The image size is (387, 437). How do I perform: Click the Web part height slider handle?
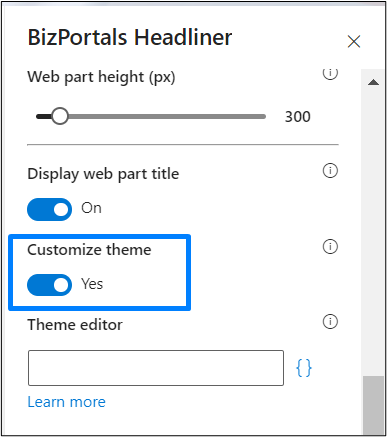(x=60, y=116)
